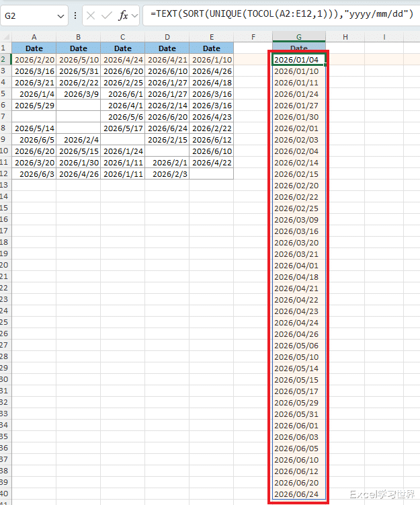
Task: Click the three-dot handle beside Name Box
Action: point(75,15)
